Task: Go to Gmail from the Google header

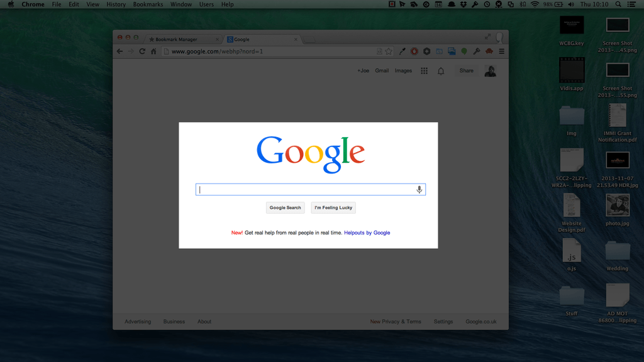Action: [382, 70]
